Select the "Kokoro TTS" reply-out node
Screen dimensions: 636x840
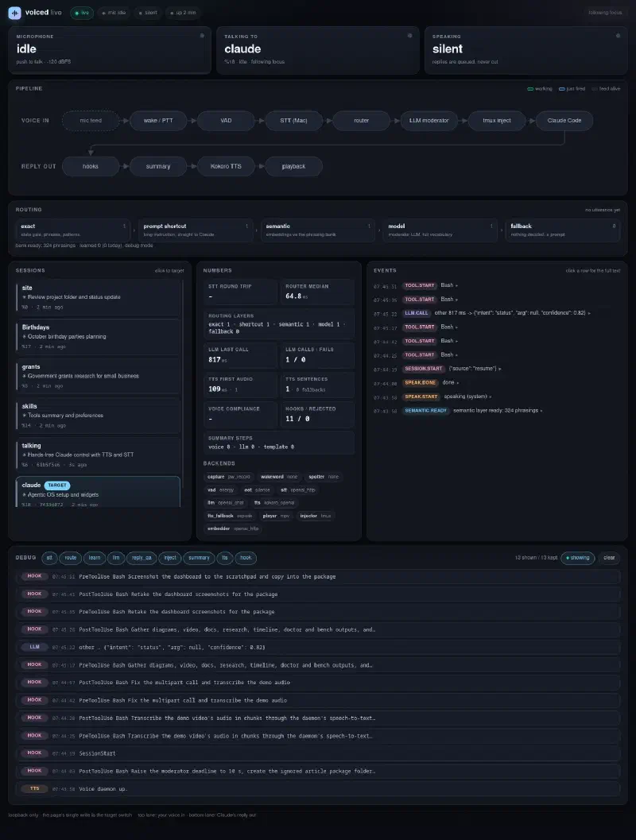(x=226, y=167)
